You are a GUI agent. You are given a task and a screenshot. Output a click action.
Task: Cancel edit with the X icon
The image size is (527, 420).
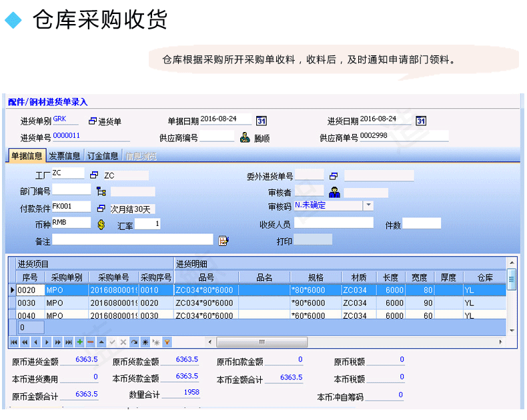point(123,343)
